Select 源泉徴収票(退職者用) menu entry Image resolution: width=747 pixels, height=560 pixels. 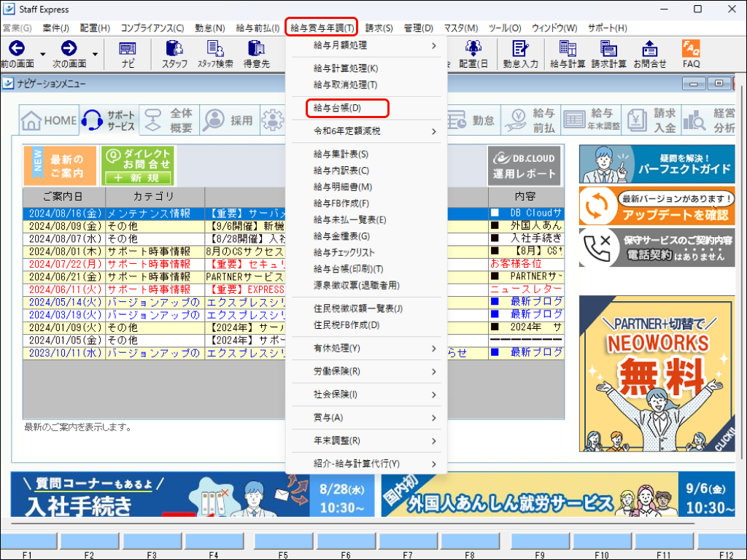[366, 286]
